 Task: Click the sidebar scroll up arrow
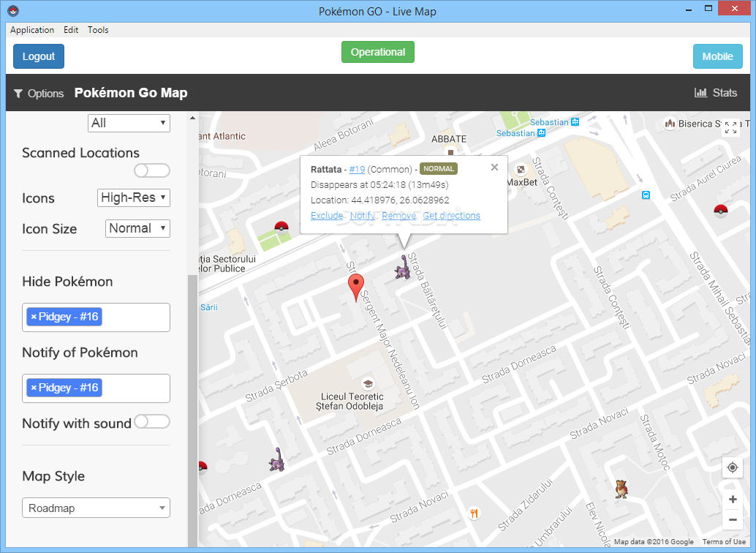pos(192,118)
